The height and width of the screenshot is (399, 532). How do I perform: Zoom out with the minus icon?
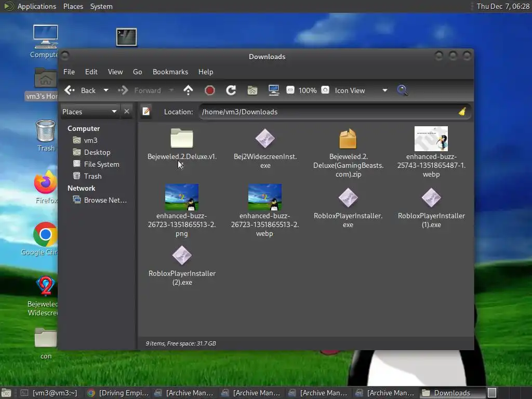coord(290,90)
